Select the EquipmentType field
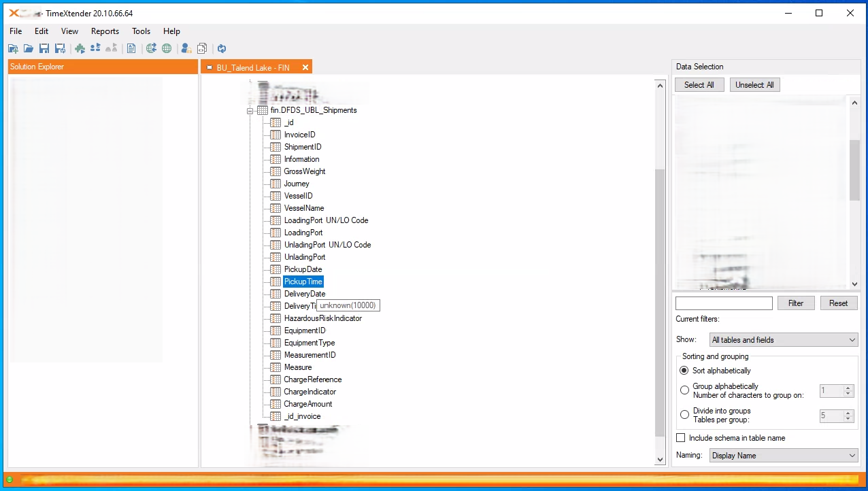 click(310, 343)
